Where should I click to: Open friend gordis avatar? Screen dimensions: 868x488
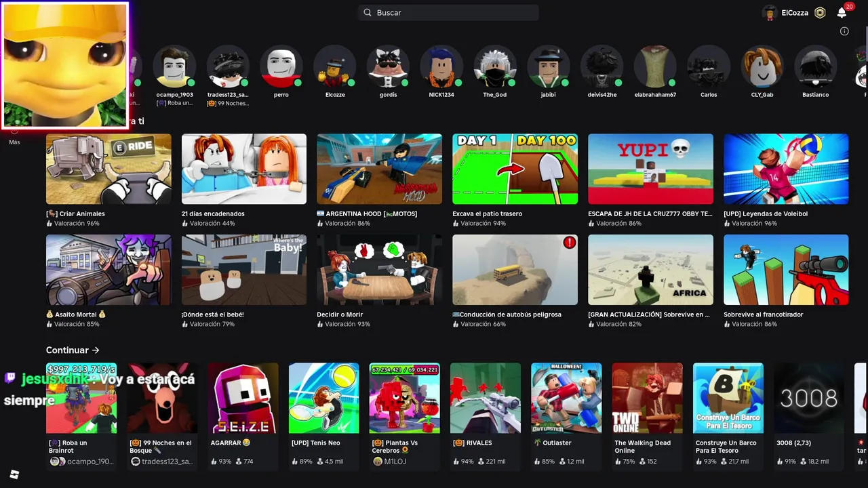click(388, 66)
